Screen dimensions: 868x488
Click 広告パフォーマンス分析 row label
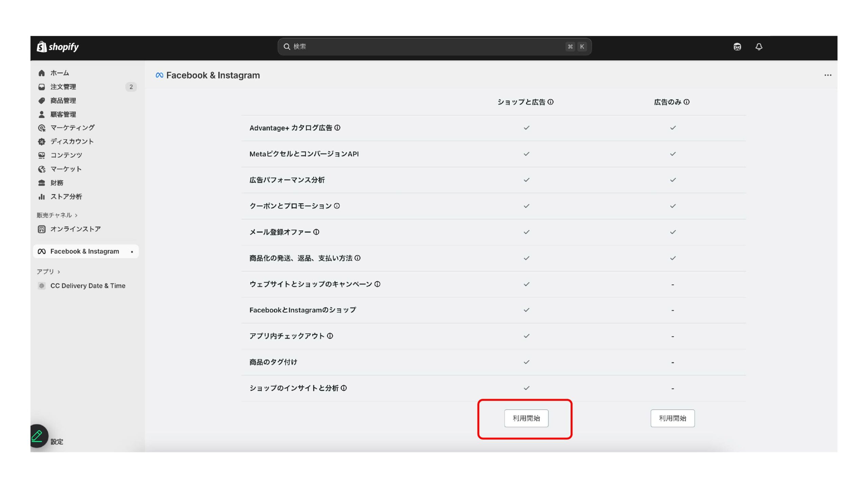287,180
